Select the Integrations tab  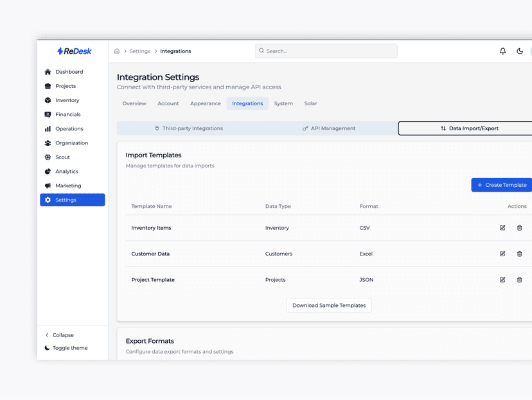coord(247,103)
